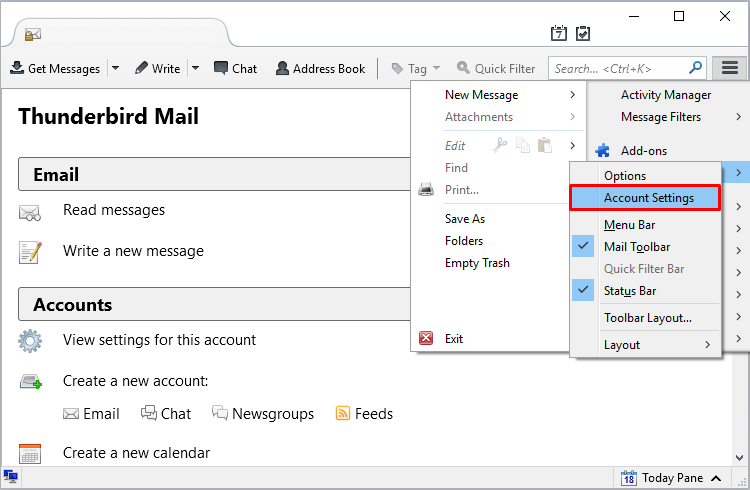This screenshot has width=750, height=490.
Task: Click the online status icon in status bar
Action: [11, 477]
